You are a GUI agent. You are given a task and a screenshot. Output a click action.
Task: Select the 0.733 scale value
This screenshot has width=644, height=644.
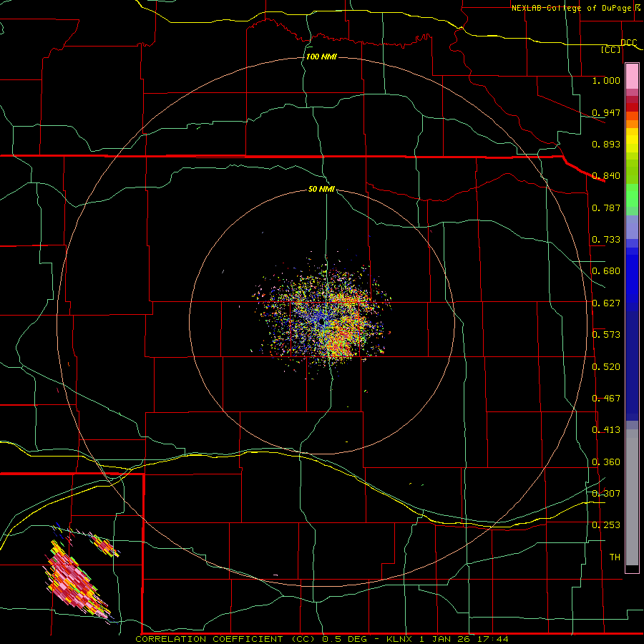tap(606, 240)
